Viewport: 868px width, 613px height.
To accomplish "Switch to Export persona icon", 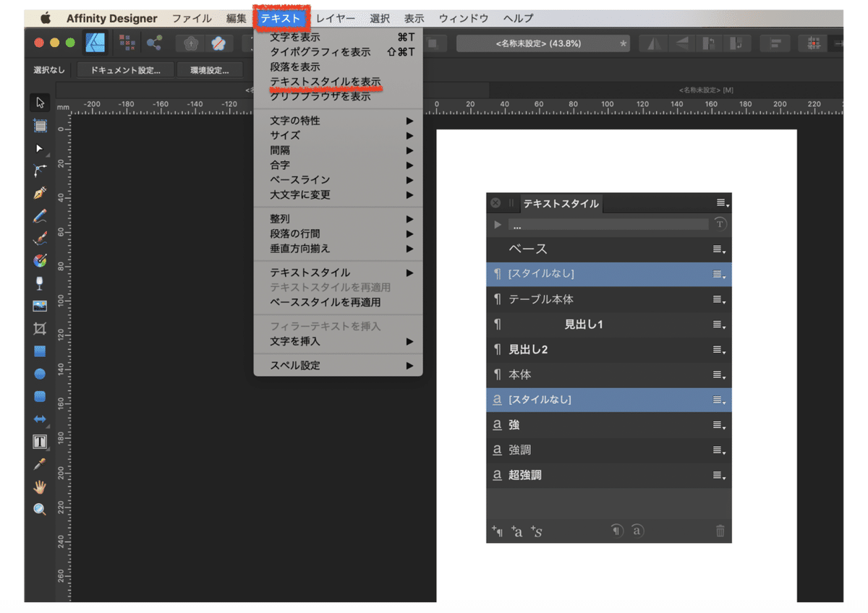I will point(154,43).
